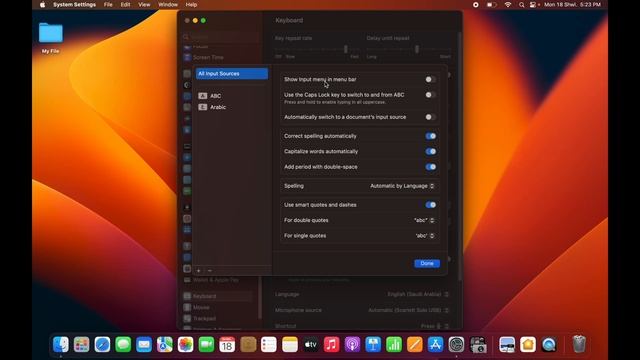Viewport: 640px width, 360px height.
Task: Click Search field in Settings sidebar
Action: click(x=220, y=37)
